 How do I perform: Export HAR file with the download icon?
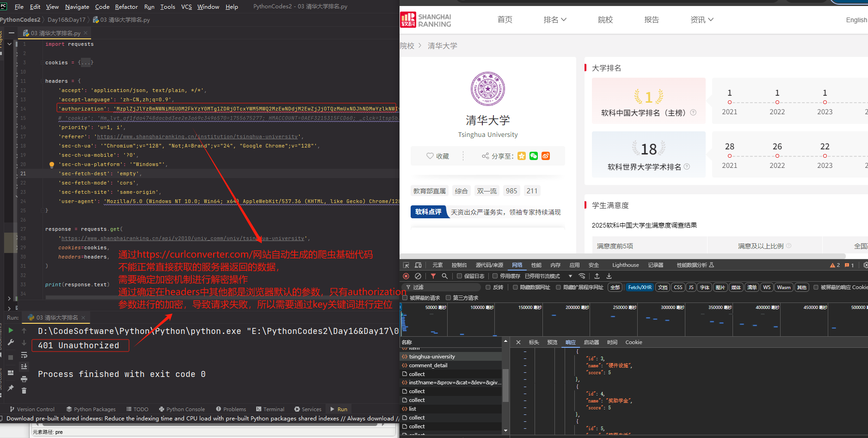pos(609,276)
